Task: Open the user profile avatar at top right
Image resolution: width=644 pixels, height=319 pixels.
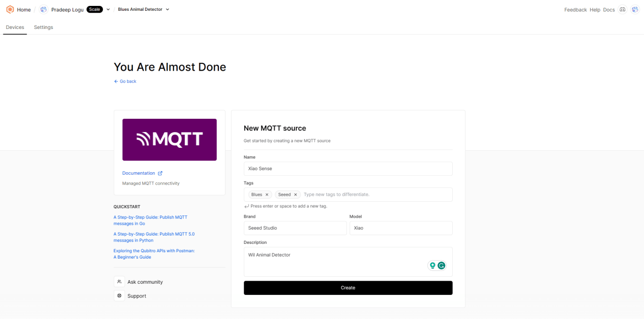Action: pos(635,9)
